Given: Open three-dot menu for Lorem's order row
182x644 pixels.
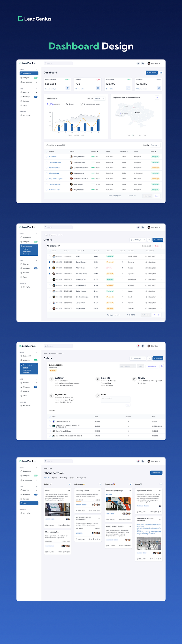Looking at the screenshot, I should click(x=161, y=256).
